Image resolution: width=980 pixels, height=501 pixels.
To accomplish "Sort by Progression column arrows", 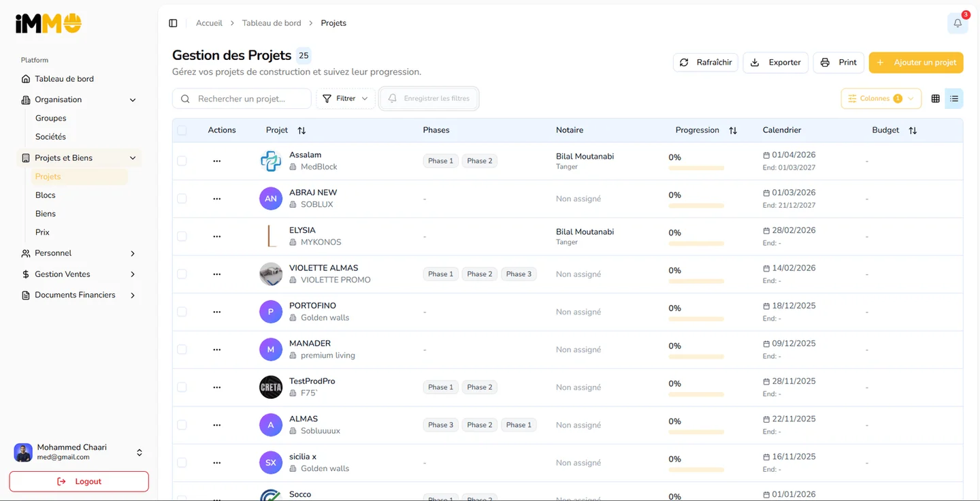I will (x=733, y=130).
